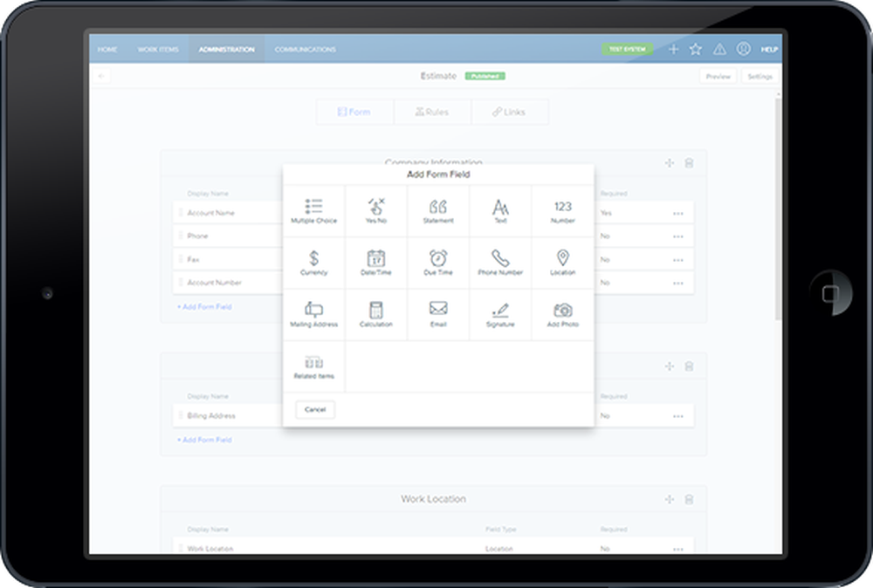Move the Company Information section handle

[670, 163]
